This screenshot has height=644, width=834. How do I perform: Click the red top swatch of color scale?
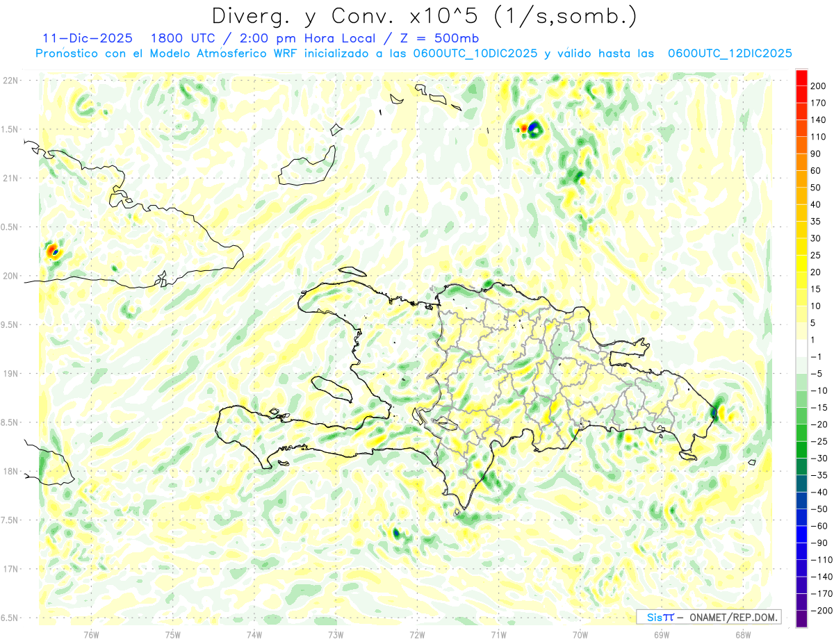(x=801, y=78)
